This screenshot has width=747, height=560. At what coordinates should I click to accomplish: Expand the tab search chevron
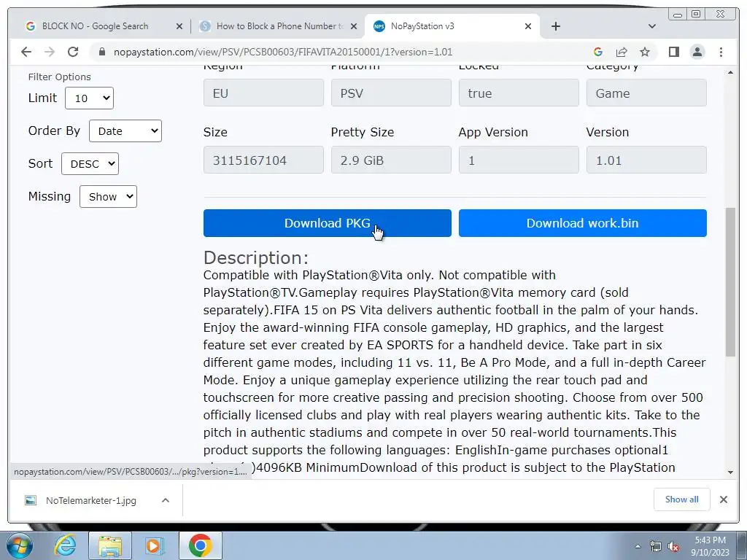point(652,26)
